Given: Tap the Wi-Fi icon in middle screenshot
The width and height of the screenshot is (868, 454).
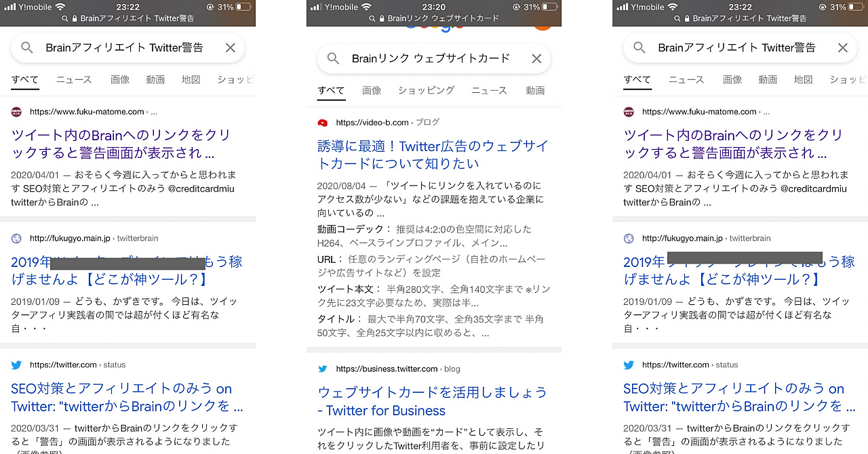Looking at the screenshot, I should 367,7.
